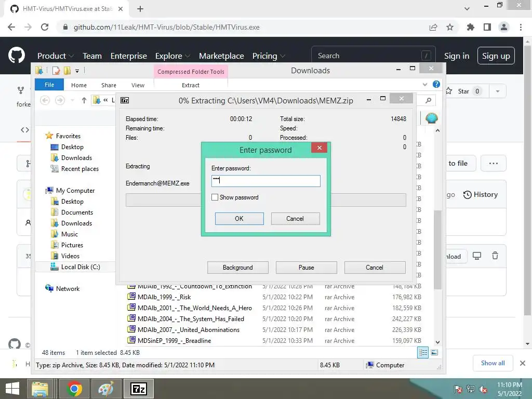Open the Pricing dropdown on GitHub
Viewport: 532px width, 399px height.
(269, 56)
